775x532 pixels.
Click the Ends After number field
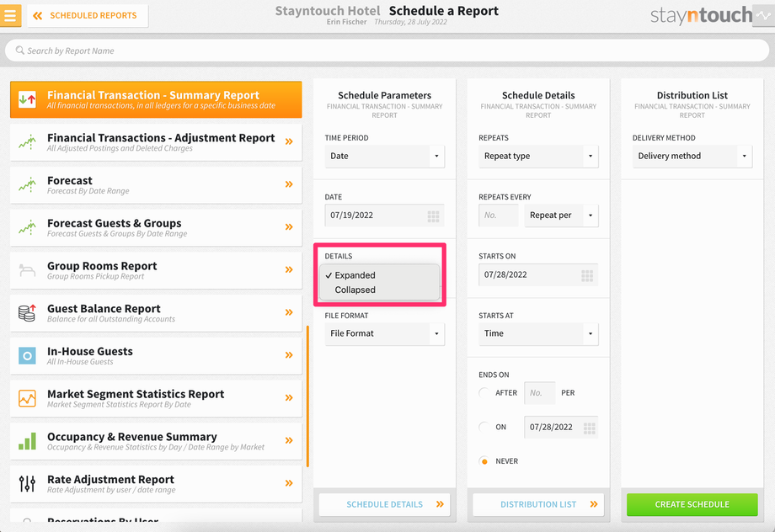(x=539, y=393)
